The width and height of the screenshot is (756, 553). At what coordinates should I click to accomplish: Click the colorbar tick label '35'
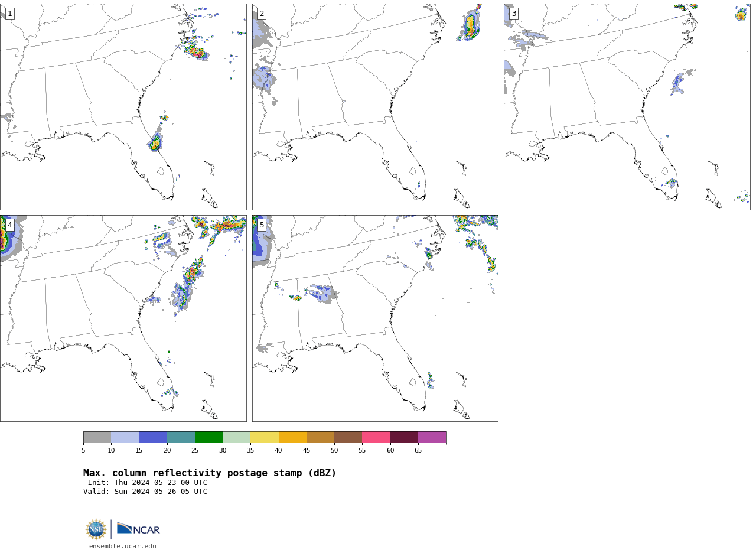[x=250, y=451]
